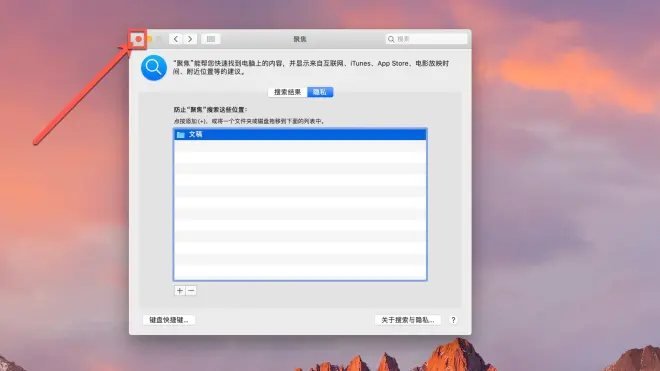The width and height of the screenshot is (660, 371).
Task: Click the blue folder icon beside 文稿
Action: (x=181, y=134)
